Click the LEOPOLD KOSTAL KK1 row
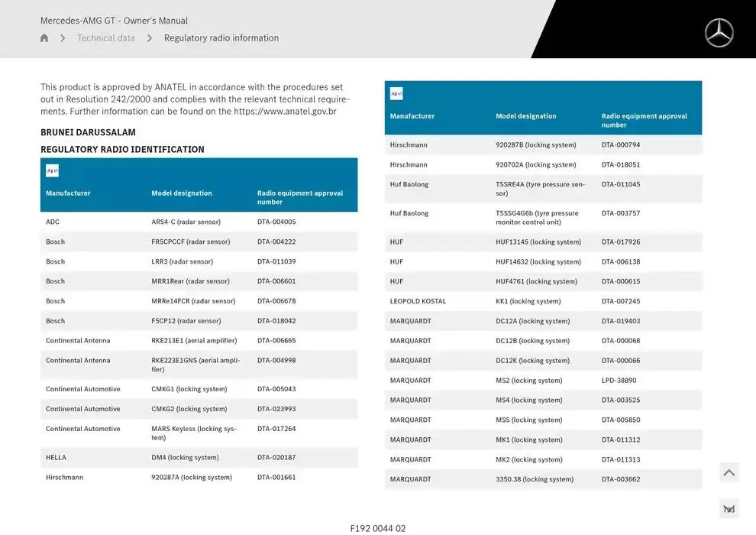 (543, 302)
